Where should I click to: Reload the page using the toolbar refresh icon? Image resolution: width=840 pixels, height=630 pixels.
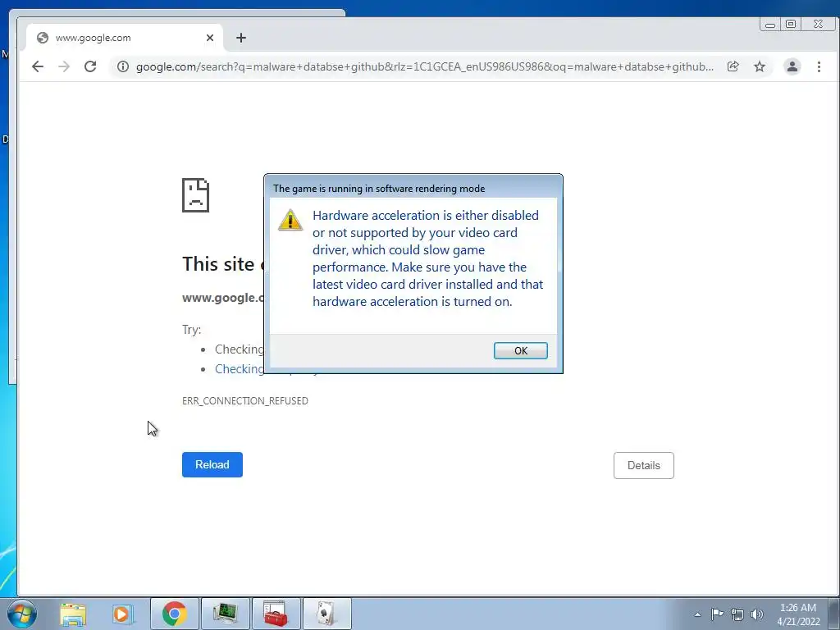click(90, 66)
